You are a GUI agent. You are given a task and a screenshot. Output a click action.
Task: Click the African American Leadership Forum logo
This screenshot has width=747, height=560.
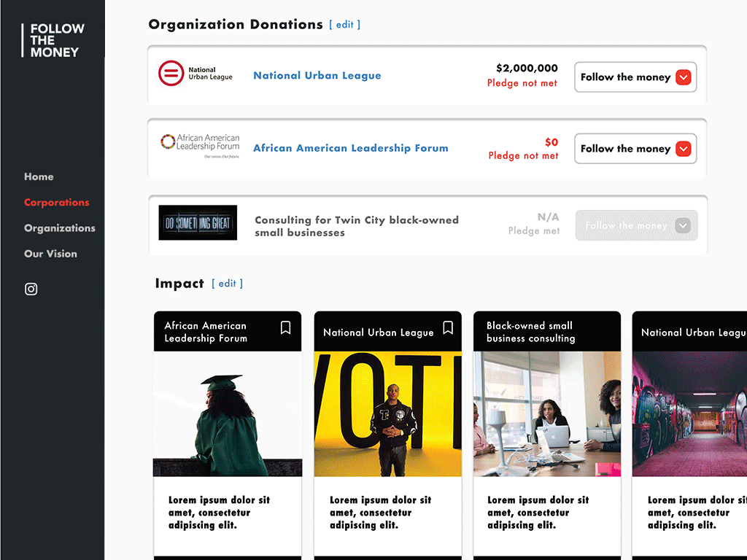tap(200, 146)
